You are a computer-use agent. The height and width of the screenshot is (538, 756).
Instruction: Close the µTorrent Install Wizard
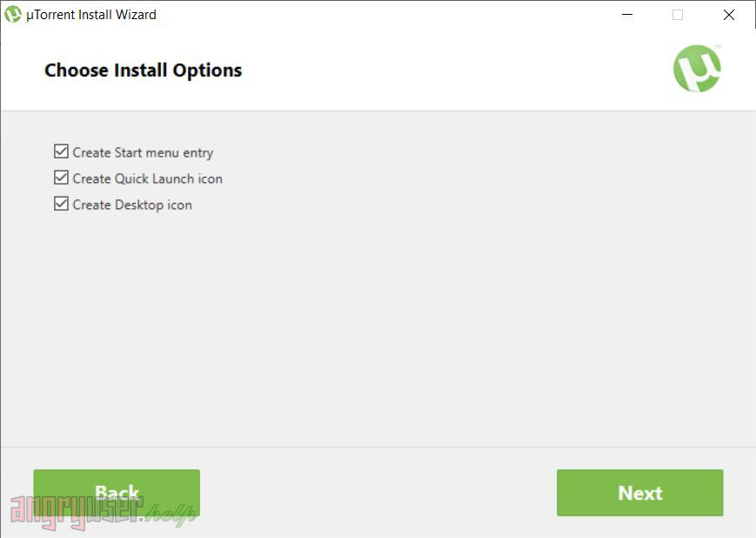click(x=729, y=15)
